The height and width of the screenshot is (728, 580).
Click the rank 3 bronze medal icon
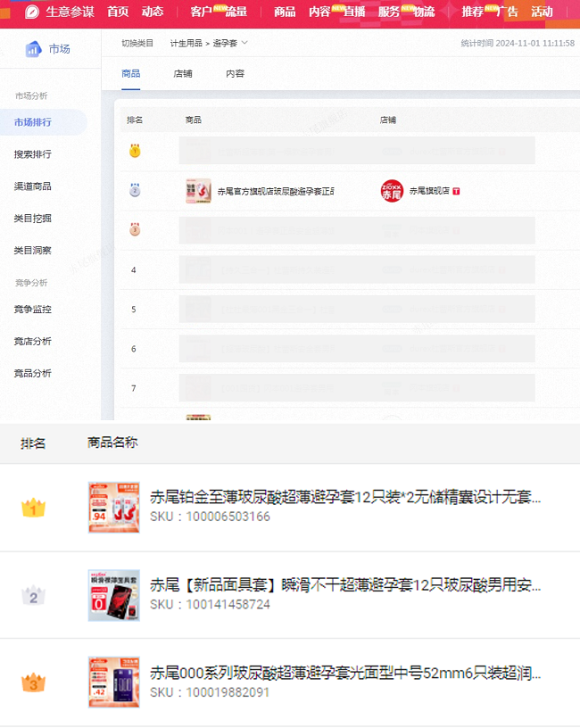(x=135, y=229)
